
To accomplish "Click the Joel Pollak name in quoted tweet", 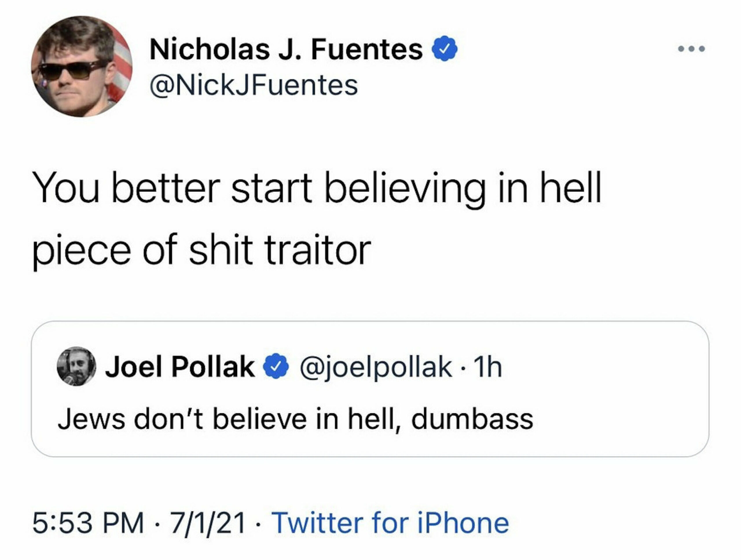I will coord(179,367).
